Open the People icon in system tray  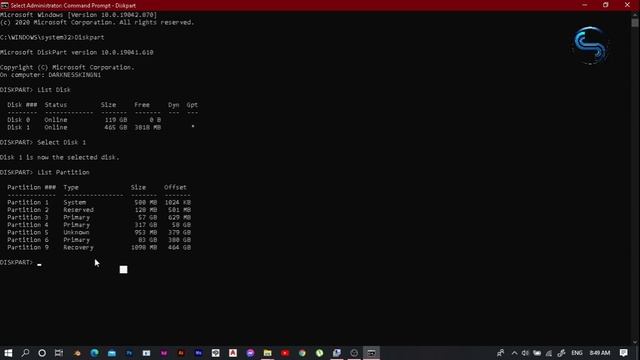point(500,353)
